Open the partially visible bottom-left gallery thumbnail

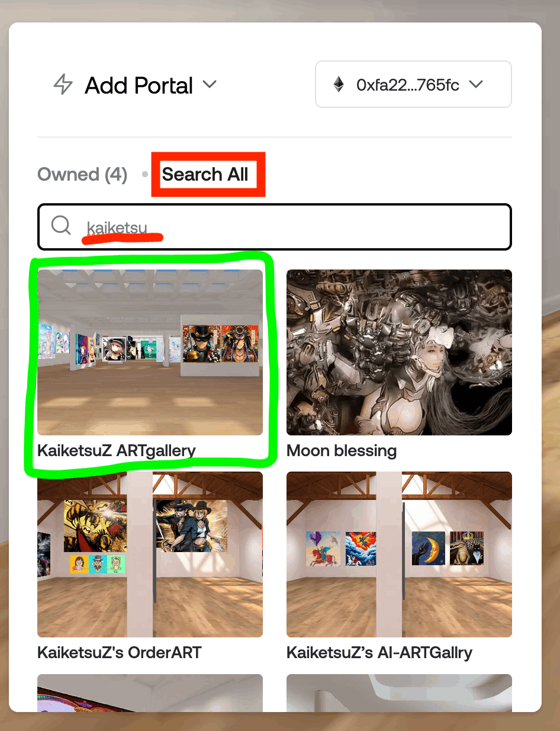tap(150, 692)
